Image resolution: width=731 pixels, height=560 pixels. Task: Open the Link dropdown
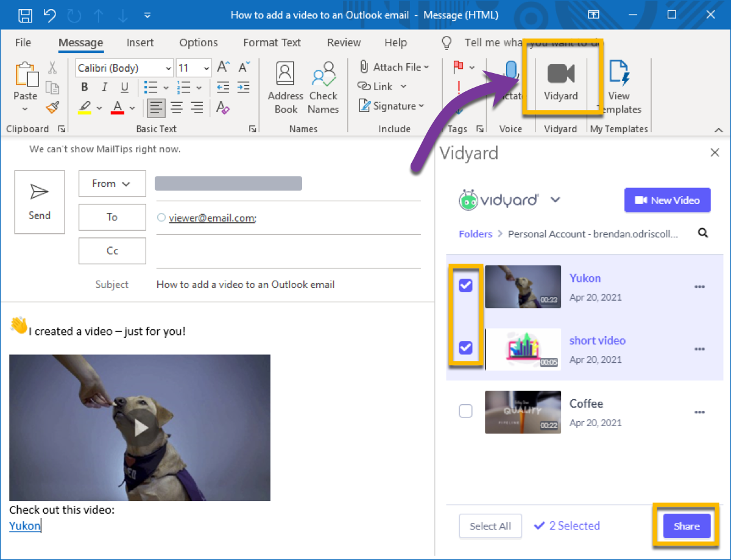tap(382, 86)
